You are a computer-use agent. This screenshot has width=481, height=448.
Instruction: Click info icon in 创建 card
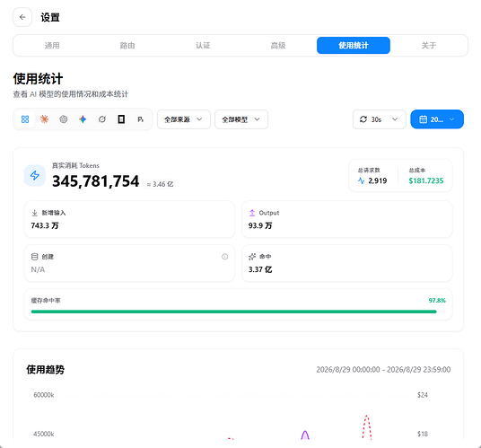point(225,257)
